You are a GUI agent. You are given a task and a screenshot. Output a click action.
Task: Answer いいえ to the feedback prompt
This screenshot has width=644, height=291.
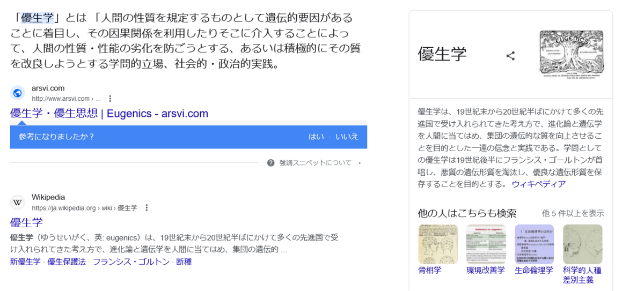coord(347,137)
